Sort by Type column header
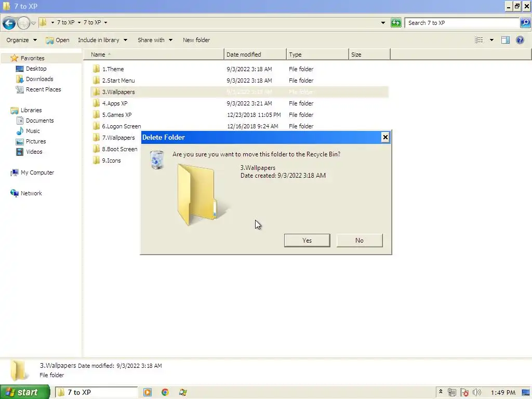 (317, 55)
